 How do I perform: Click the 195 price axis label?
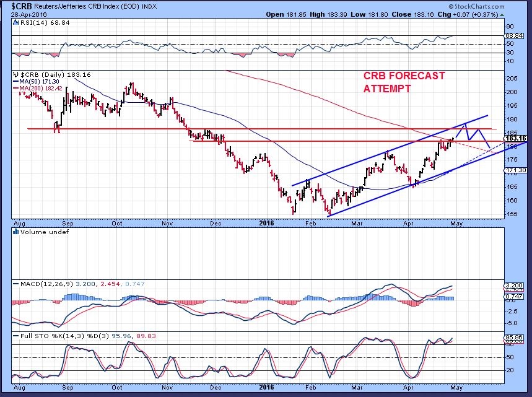512,105
